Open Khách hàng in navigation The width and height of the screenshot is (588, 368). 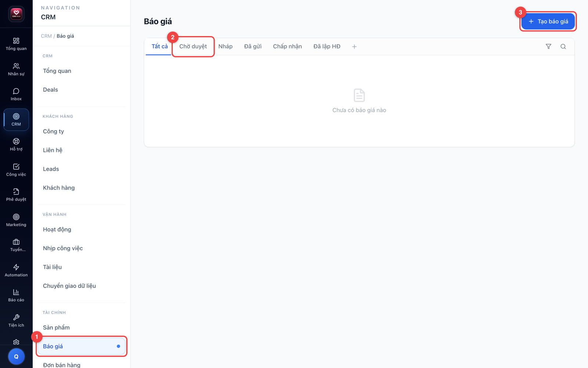point(82,188)
